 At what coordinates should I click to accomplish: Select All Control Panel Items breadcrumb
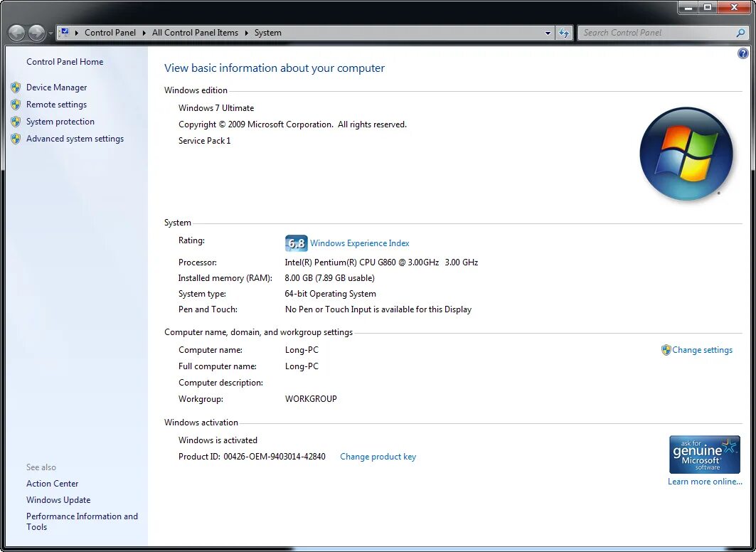[x=195, y=32]
